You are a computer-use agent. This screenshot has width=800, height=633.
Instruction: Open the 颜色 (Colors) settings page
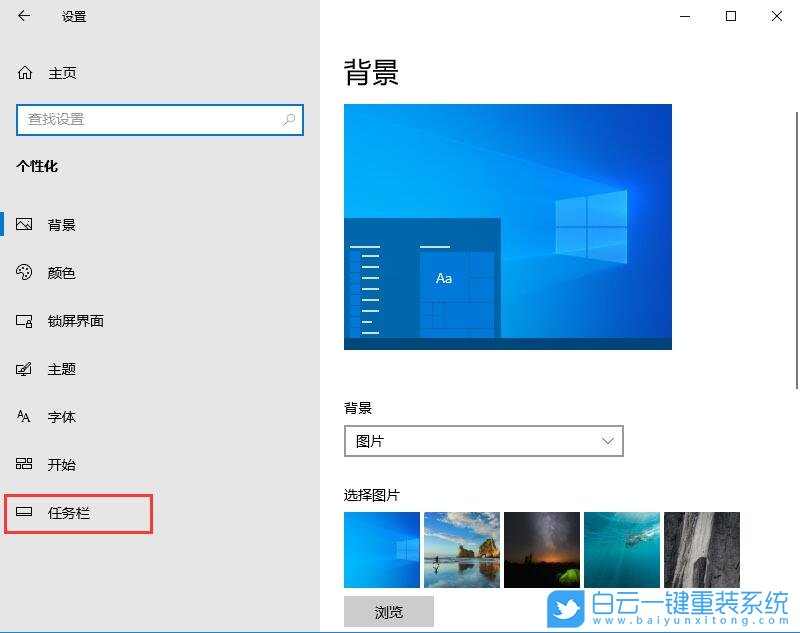click(x=62, y=272)
